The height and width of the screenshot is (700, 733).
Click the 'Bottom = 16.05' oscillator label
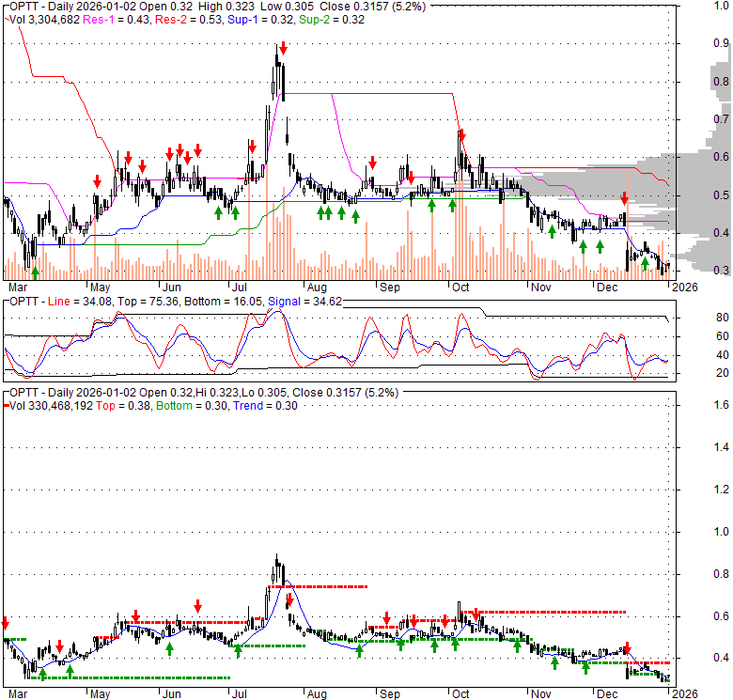(224, 302)
